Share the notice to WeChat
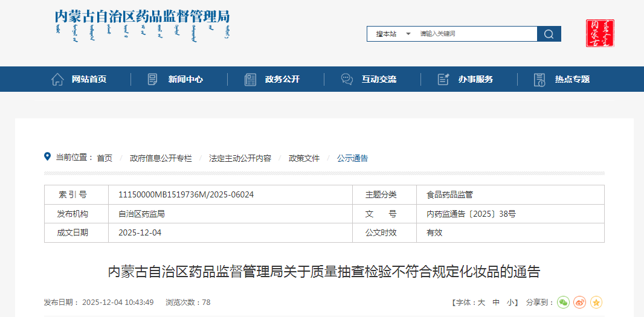 click(563, 303)
